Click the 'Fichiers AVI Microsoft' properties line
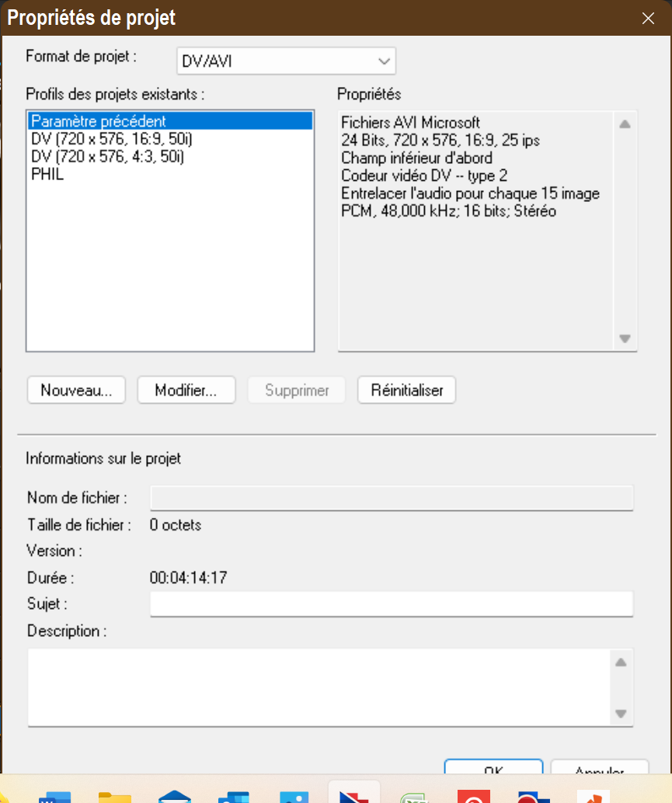Viewport: 672px width, 803px height. pos(410,123)
